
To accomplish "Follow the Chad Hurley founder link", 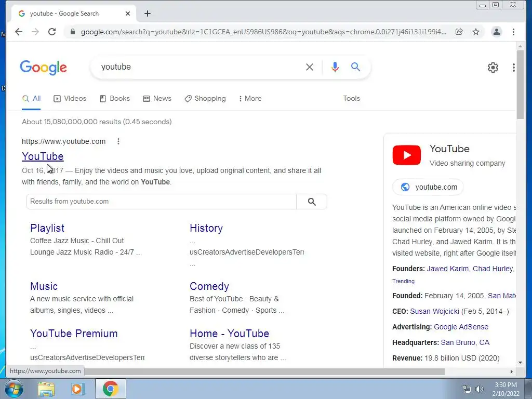I will pyautogui.click(x=493, y=269).
